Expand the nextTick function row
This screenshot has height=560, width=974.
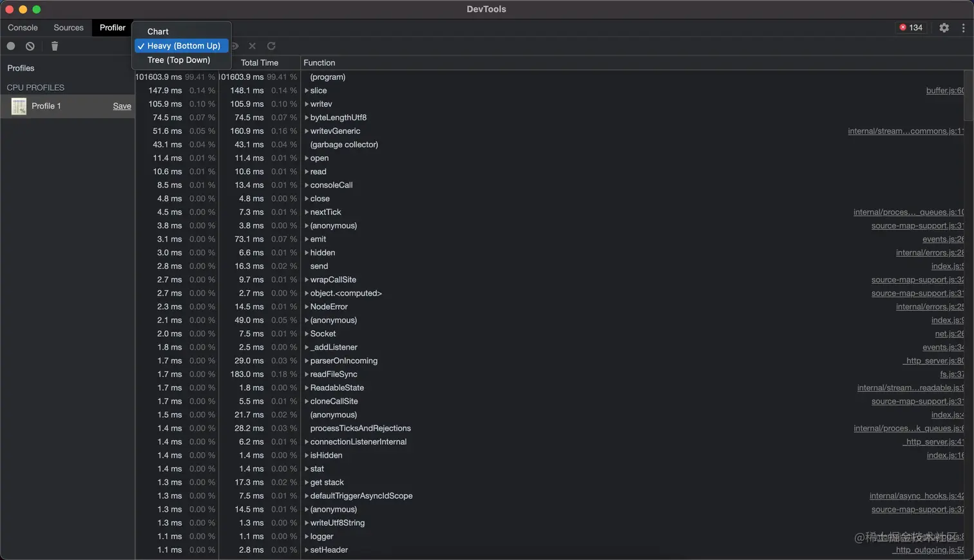(x=307, y=212)
